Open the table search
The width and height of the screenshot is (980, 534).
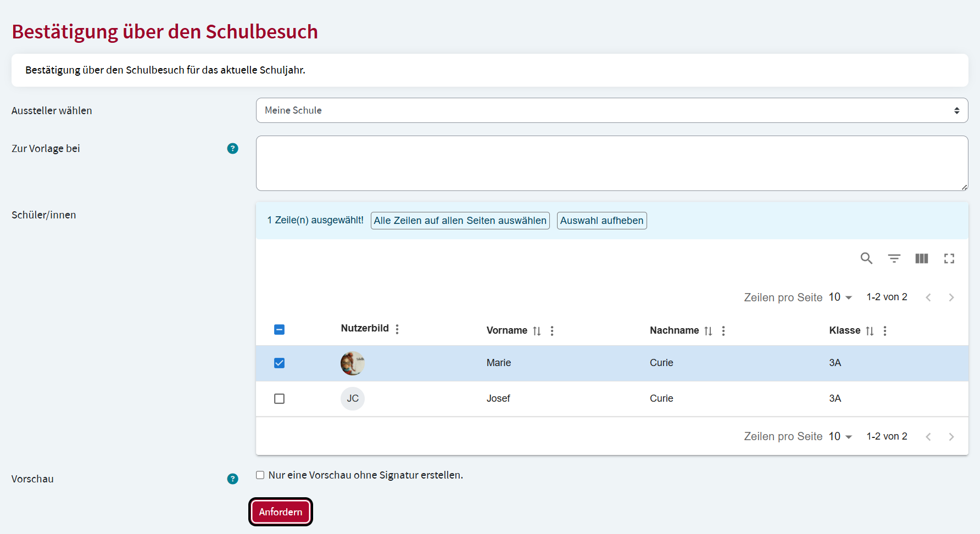click(866, 258)
